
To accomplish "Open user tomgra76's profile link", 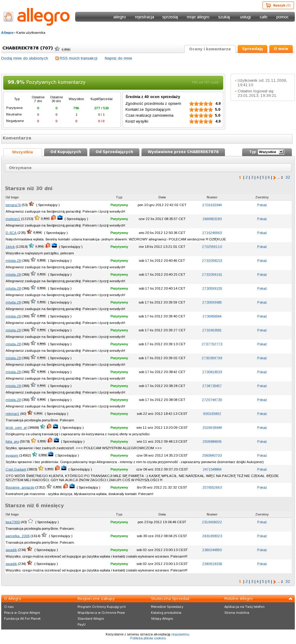I will [13, 205].
